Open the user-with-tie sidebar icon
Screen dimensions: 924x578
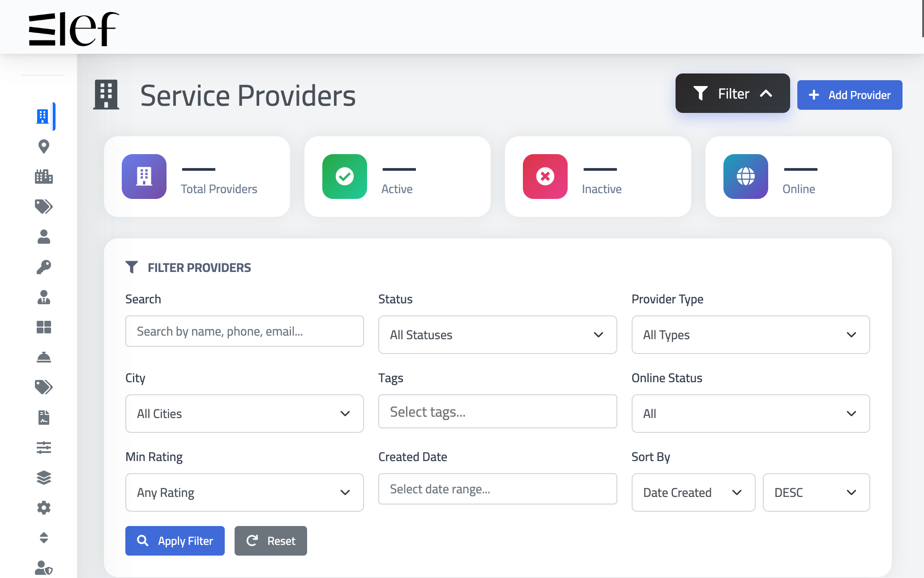(x=43, y=297)
